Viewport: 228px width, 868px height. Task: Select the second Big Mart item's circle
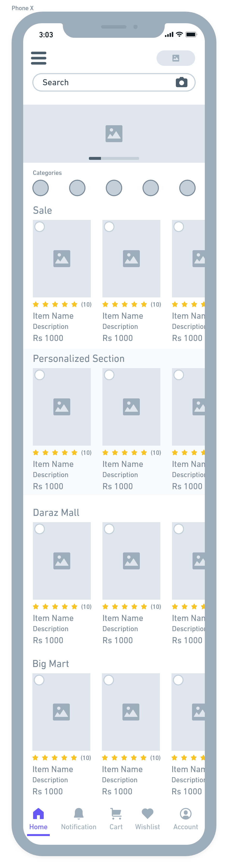pos(109,680)
